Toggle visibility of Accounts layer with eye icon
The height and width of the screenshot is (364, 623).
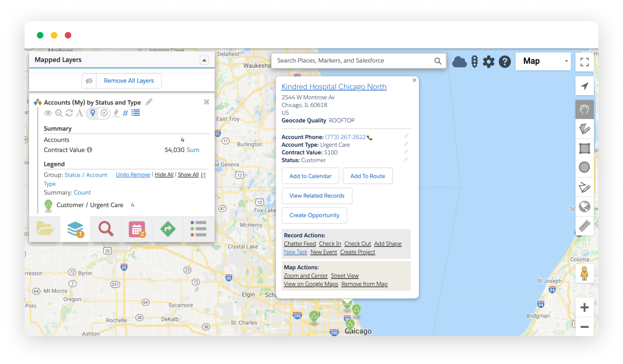click(48, 113)
